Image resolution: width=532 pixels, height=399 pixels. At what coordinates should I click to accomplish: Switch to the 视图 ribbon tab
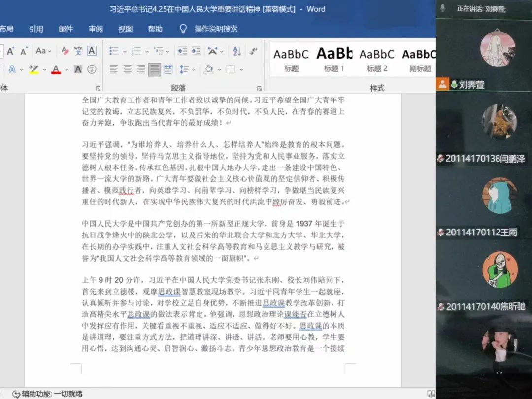pyautogui.click(x=125, y=29)
